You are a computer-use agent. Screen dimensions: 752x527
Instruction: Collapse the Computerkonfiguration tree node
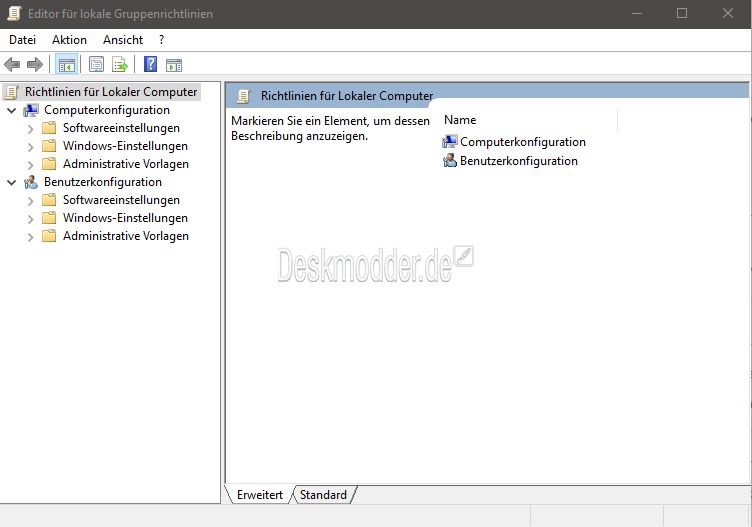12,111
